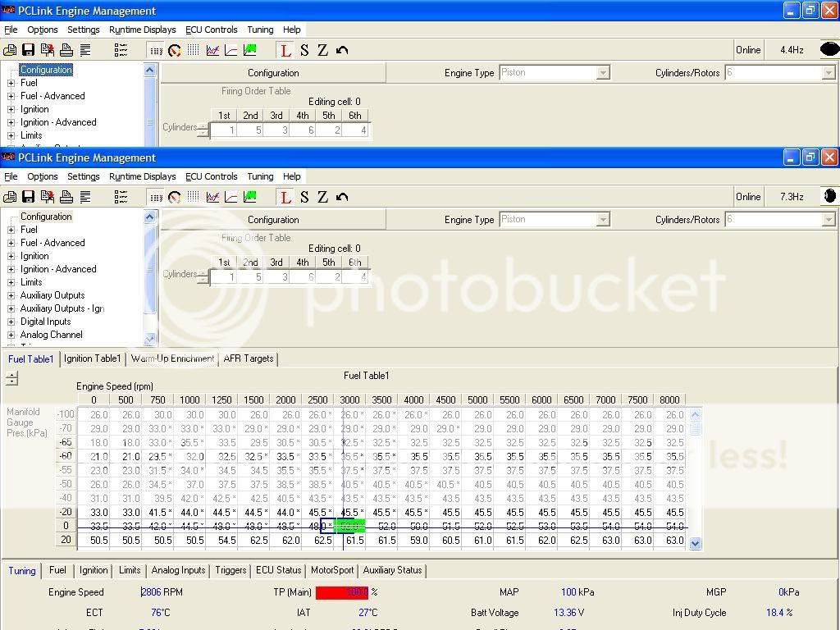Open the Triggers bottom tab
The width and height of the screenshot is (840, 630).
231,570
